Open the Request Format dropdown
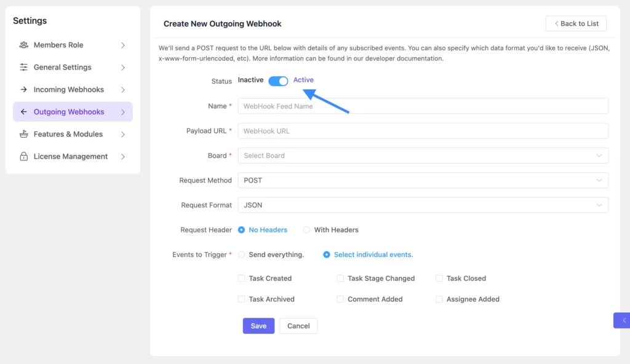Image resolution: width=630 pixels, height=364 pixels. pos(423,205)
